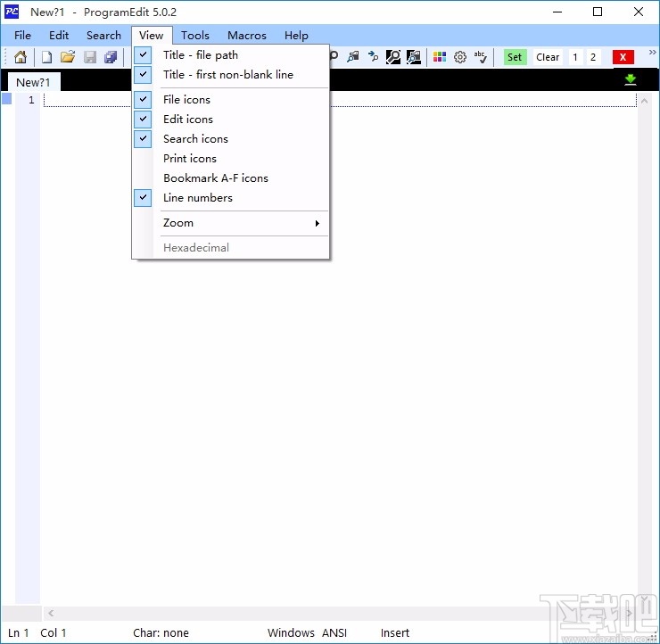The width and height of the screenshot is (660, 644).
Task: Open the Help menu
Action: pos(296,36)
